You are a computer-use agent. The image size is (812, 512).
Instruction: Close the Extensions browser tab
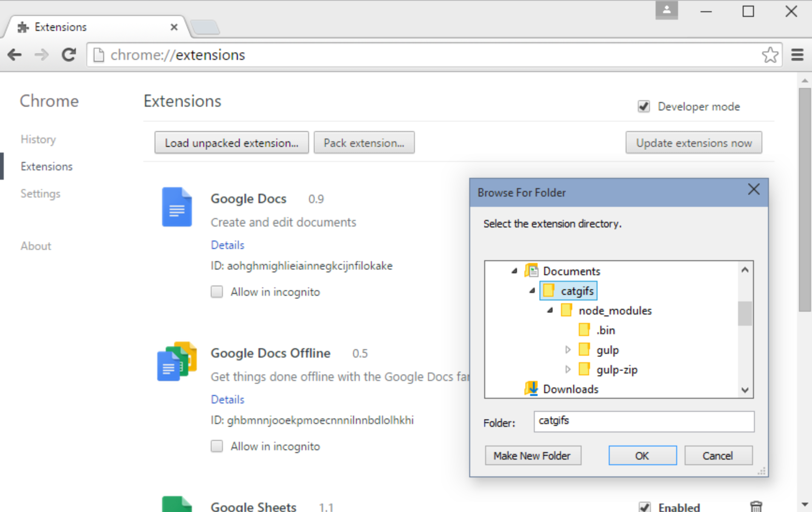point(174,27)
